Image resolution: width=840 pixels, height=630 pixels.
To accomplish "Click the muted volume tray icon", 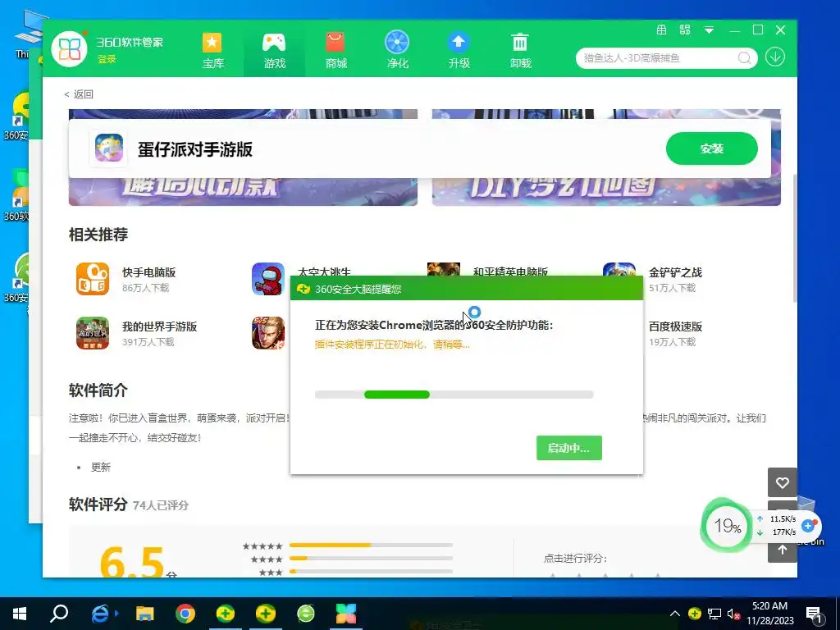I will 733,614.
